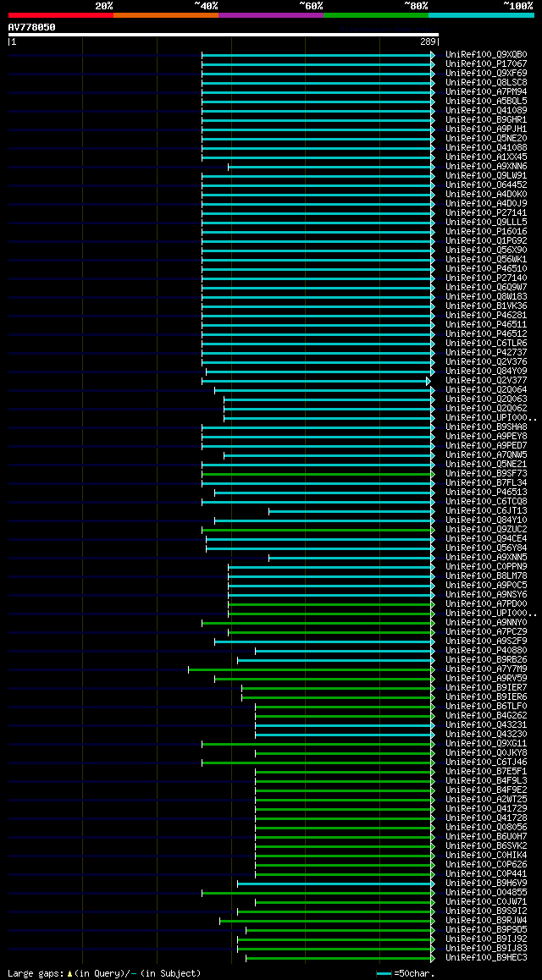Click the arrowhead ending the Q2V377 alignment
Screen dimensions: 542x980
tap(429, 381)
